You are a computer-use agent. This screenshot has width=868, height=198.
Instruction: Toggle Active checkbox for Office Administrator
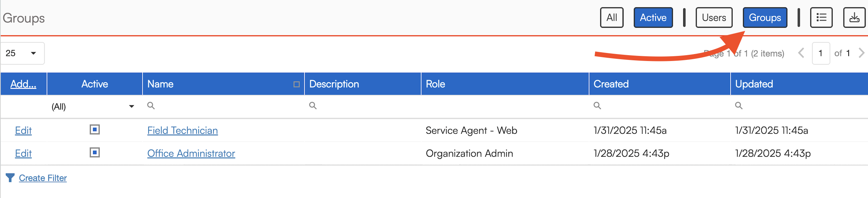tap(95, 152)
